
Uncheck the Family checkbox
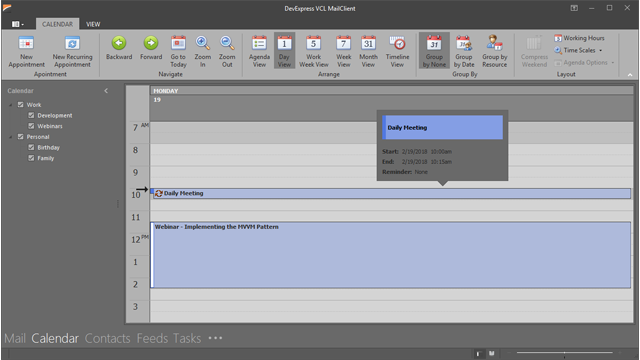click(x=31, y=158)
